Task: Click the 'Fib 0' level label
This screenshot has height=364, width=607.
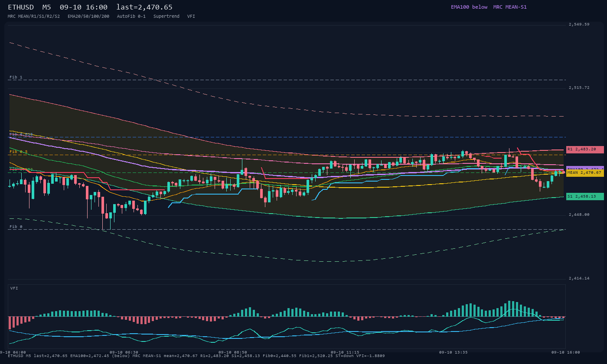Action: (x=16, y=227)
